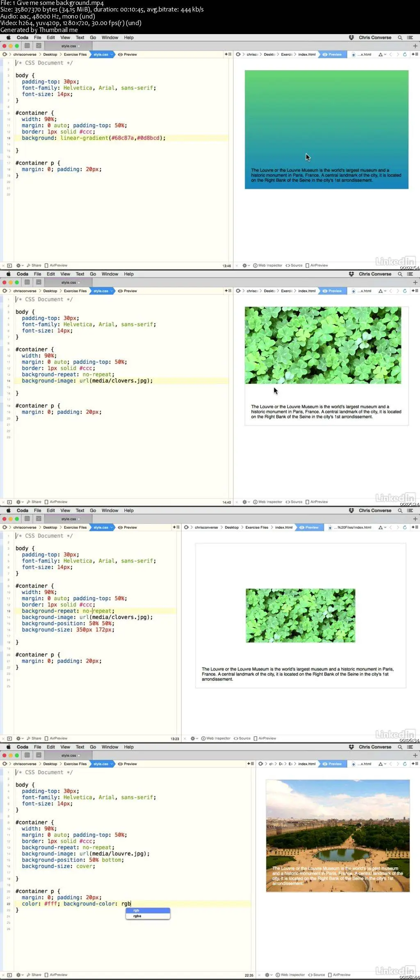Open the gear dropdown under the gradient code editor
420x980 pixels.
[20, 266]
